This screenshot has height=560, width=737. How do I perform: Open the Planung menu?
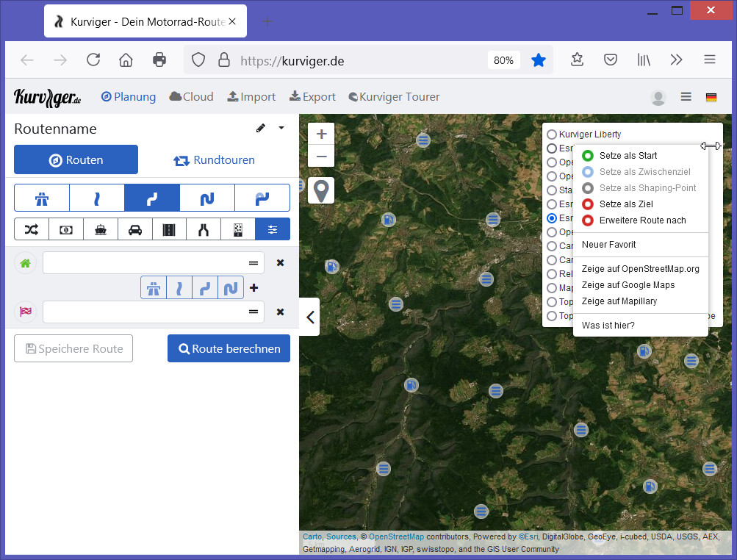click(x=129, y=97)
